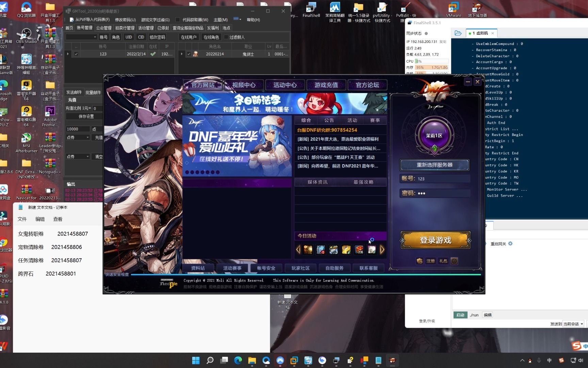This screenshot has width=588, height=368.
Task: Click the Windows Start button
Action: [x=196, y=360]
